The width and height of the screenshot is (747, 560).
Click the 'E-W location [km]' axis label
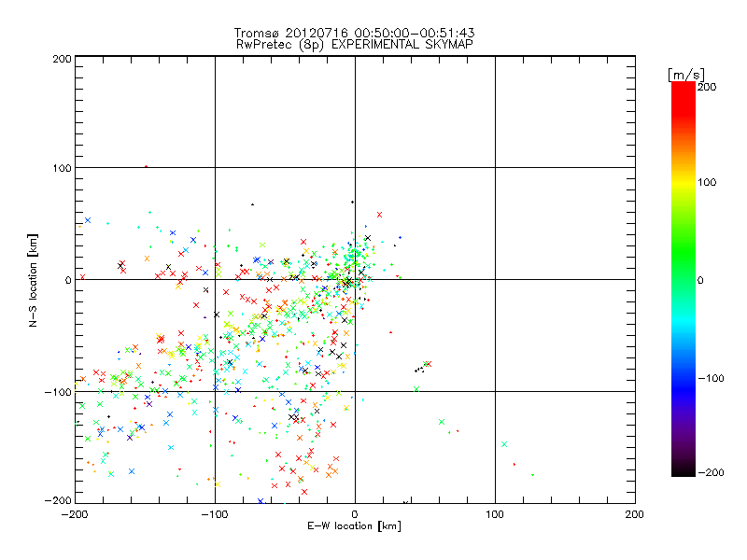pos(354,526)
